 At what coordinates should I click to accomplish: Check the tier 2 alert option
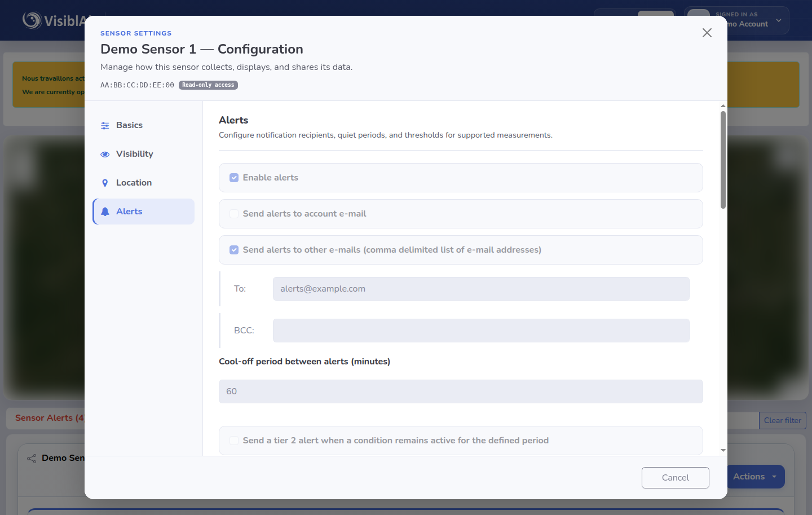coord(234,441)
